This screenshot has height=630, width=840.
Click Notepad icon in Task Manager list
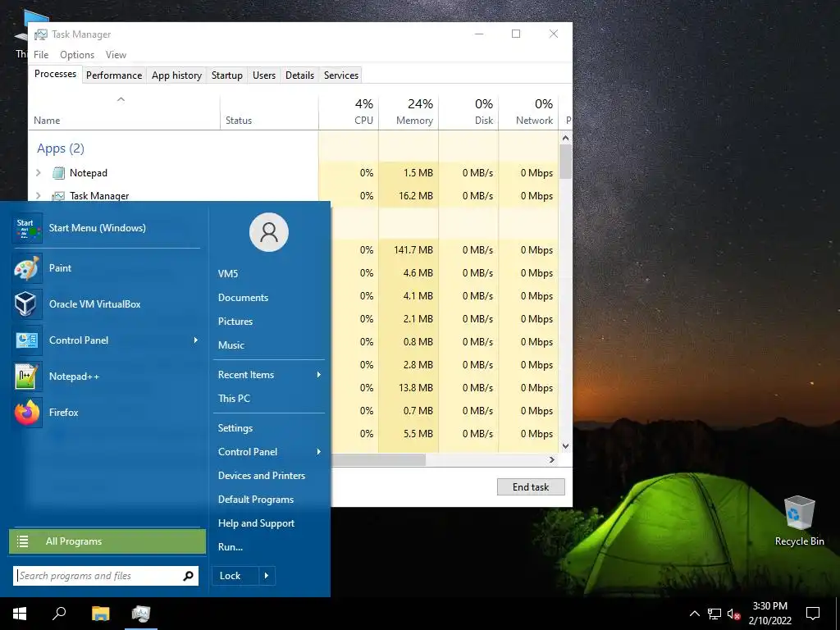(58, 173)
